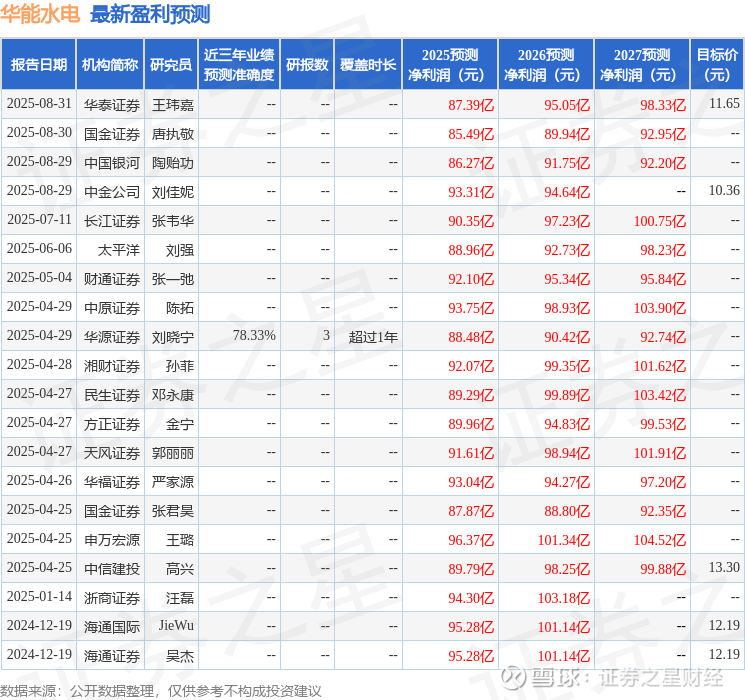Click the 88.80亿 forecast value
The width and height of the screenshot is (745, 700).
coord(567,511)
